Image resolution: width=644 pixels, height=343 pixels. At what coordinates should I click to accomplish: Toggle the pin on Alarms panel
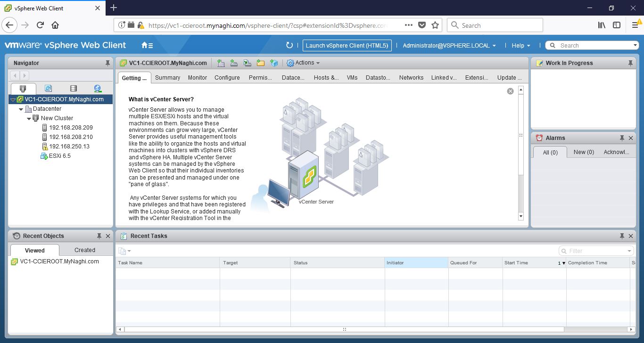[622, 138]
